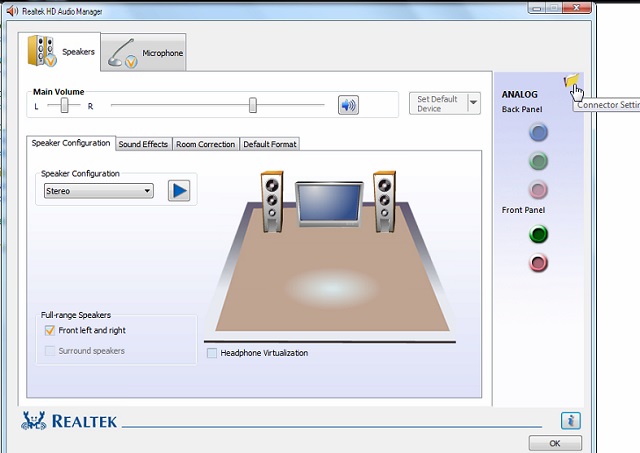Expand the Stereo speaker configuration dropdown

[147, 191]
